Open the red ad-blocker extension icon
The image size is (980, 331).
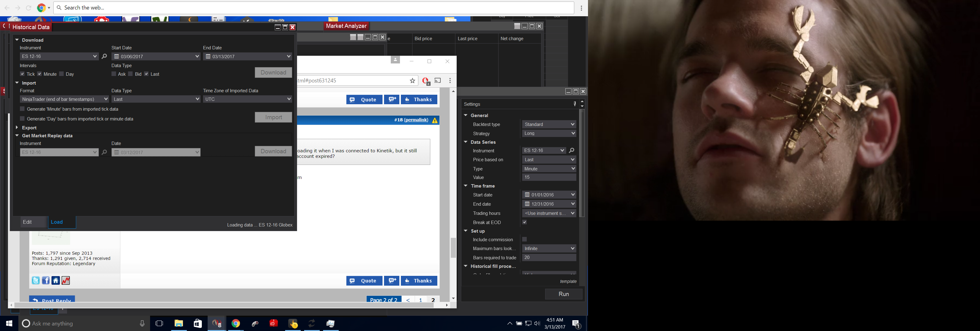426,81
